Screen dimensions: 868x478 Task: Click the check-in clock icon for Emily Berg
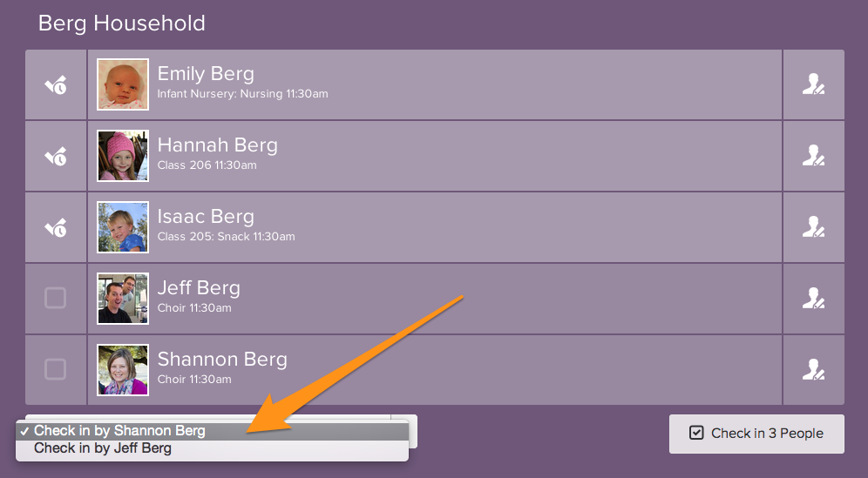point(56,85)
